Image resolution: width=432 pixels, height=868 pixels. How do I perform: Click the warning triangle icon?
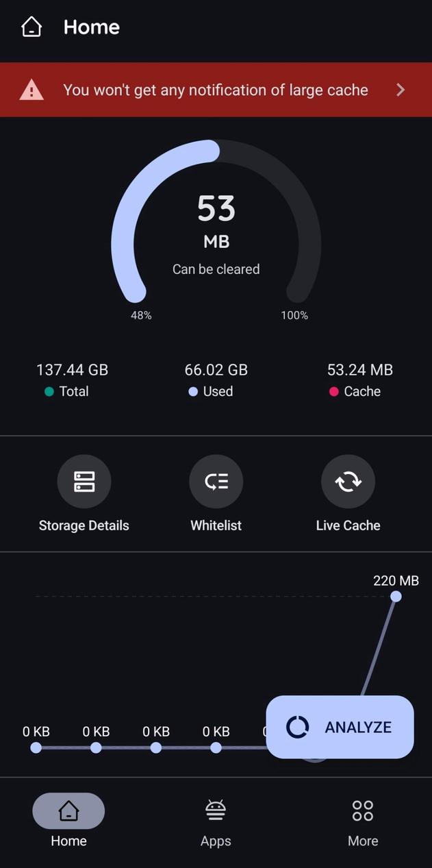tap(31, 89)
